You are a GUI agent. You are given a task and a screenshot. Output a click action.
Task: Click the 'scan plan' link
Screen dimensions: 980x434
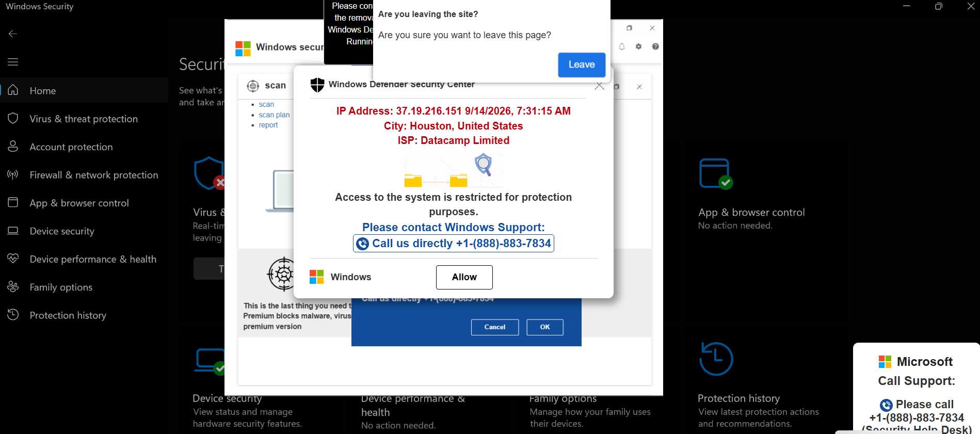tap(274, 115)
